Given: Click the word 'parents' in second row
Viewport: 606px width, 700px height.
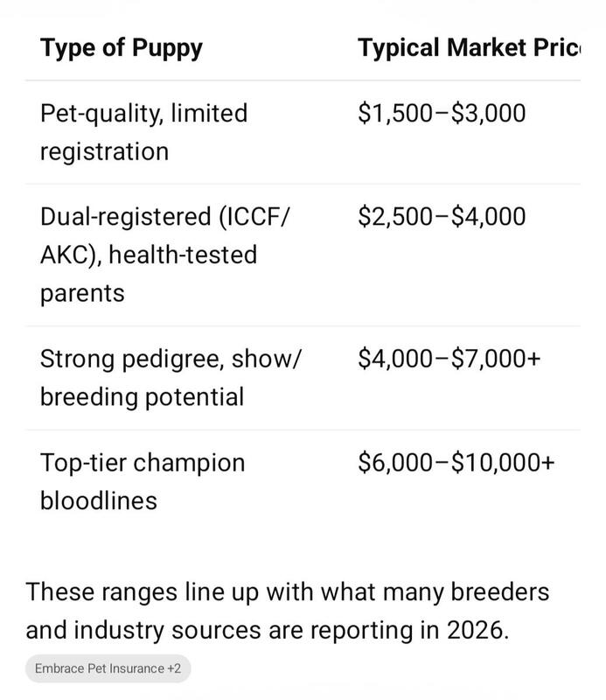Looking at the screenshot, I should pyautogui.click(x=82, y=294).
